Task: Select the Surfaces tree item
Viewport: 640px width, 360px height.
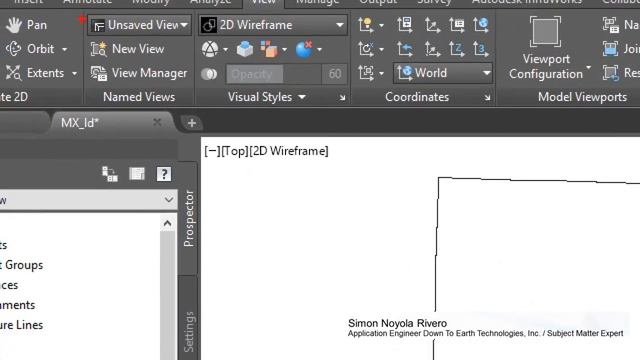Action: (9, 285)
